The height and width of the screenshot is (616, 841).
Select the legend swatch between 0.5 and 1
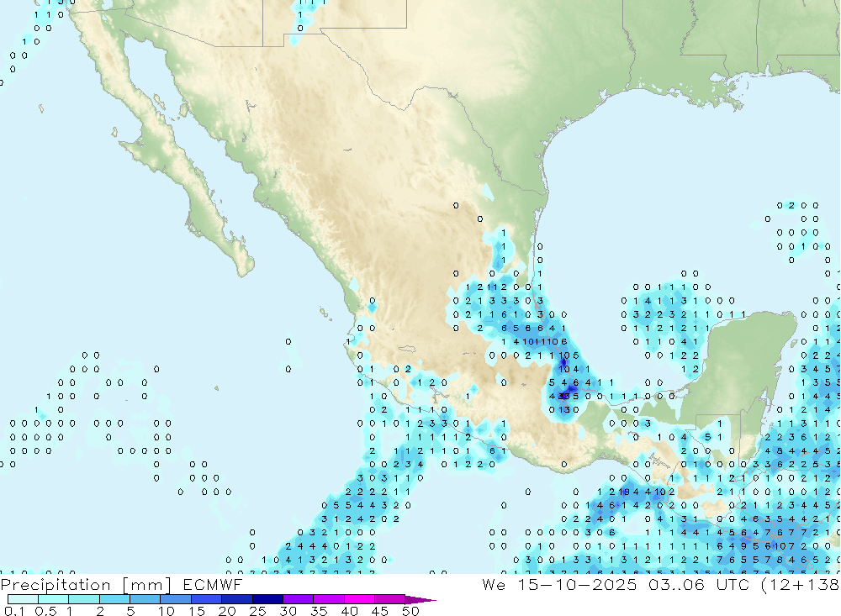click(53, 599)
